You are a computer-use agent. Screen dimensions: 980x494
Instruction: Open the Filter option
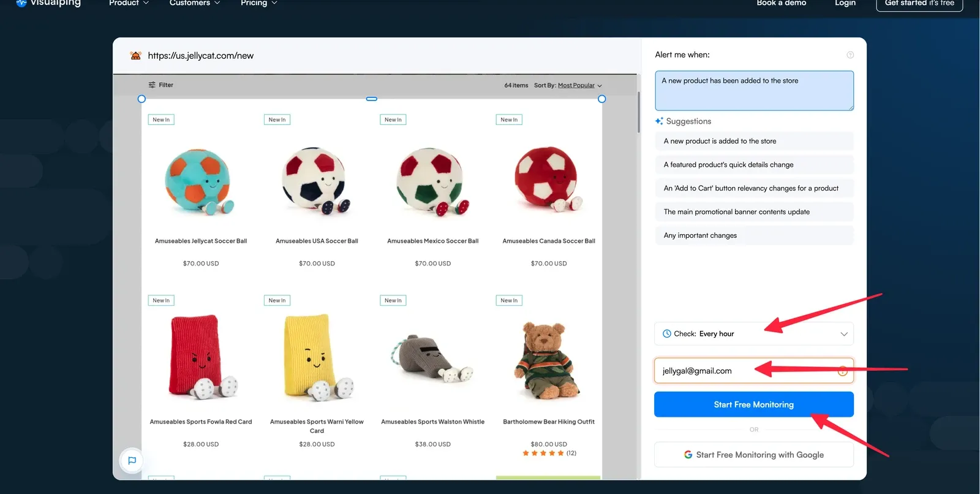160,85
